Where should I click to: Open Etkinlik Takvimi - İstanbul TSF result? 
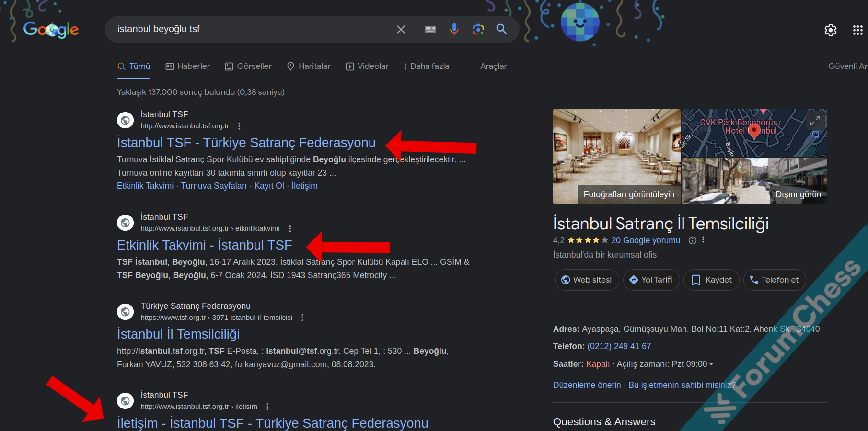(x=204, y=245)
